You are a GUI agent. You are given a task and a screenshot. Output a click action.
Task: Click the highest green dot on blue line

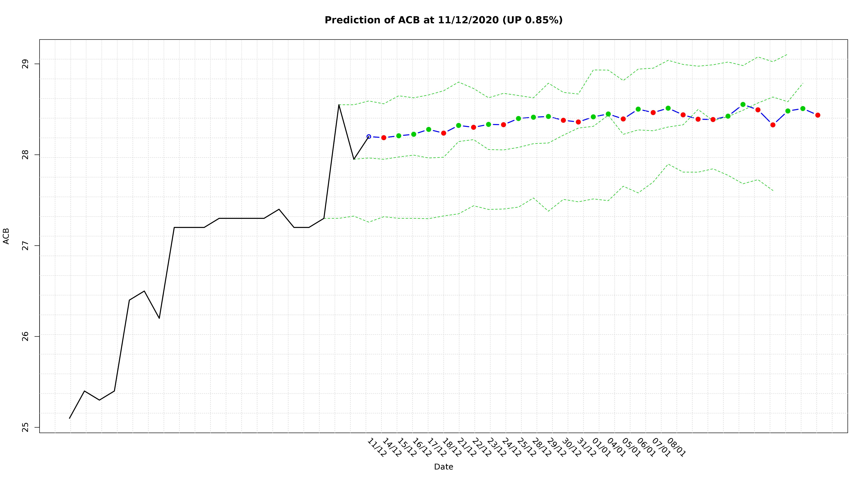click(x=743, y=104)
